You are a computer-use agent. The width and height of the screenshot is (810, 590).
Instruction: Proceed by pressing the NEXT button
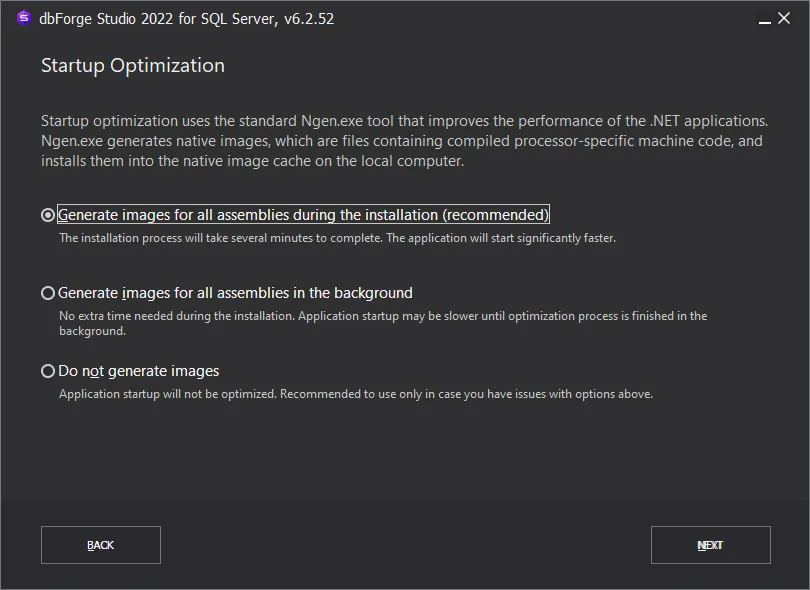click(710, 545)
